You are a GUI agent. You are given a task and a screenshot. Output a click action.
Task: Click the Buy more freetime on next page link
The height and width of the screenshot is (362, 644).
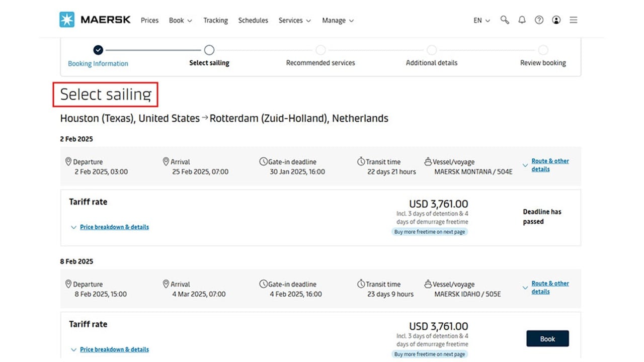point(430,231)
